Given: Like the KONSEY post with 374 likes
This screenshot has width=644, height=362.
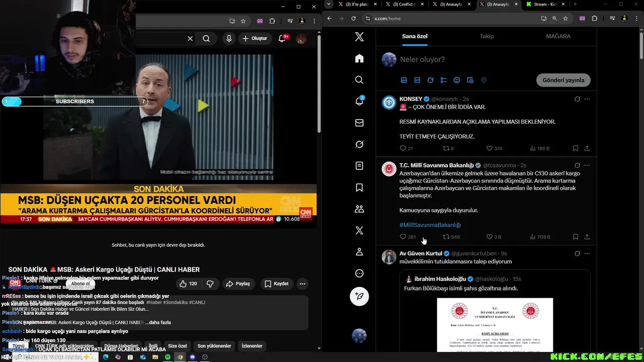Looking at the screenshot, I should (494, 148).
